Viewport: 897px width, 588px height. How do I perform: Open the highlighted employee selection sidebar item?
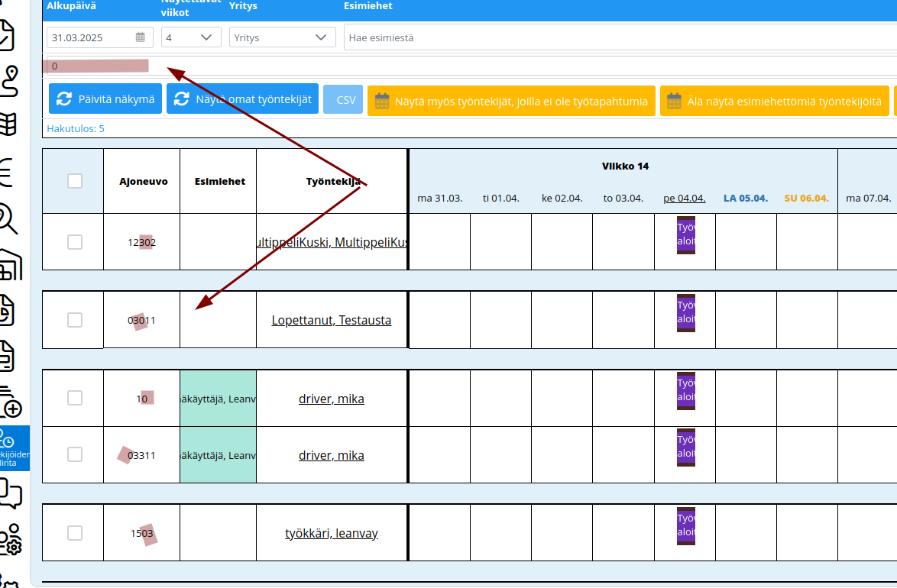coord(15,448)
